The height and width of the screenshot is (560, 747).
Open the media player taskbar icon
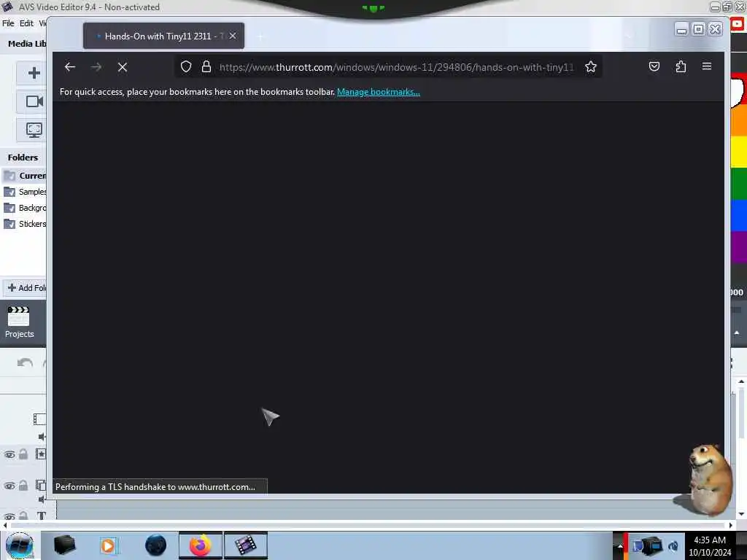click(x=108, y=545)
